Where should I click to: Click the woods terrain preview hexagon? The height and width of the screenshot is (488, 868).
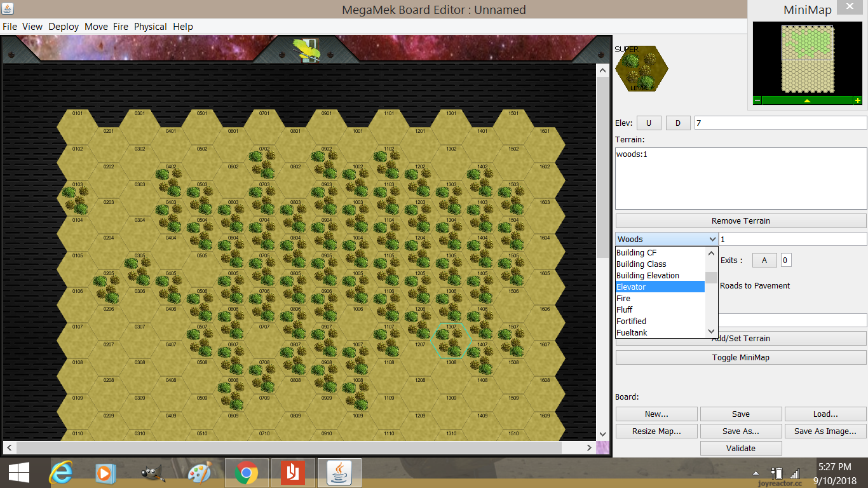(x=641, y=69)
